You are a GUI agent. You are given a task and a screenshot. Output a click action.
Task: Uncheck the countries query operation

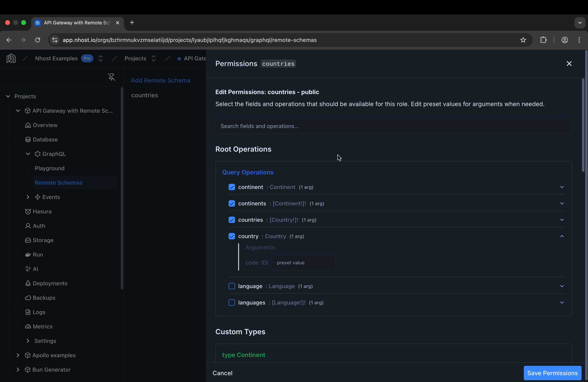[231, 220]
